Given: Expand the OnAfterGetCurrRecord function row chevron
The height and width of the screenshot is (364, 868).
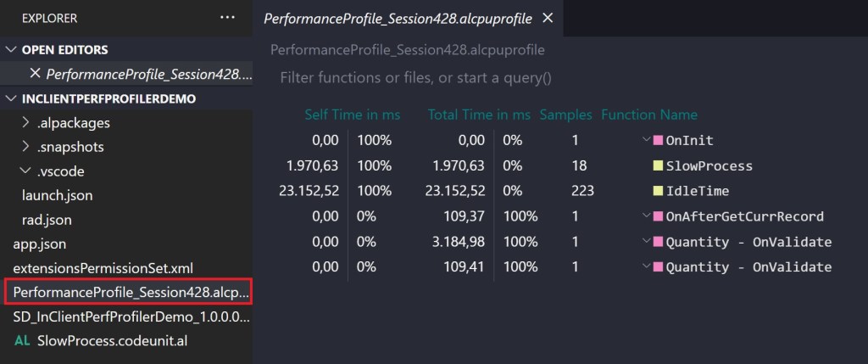Looking at the screenshot, I should [x=645, y=216].
